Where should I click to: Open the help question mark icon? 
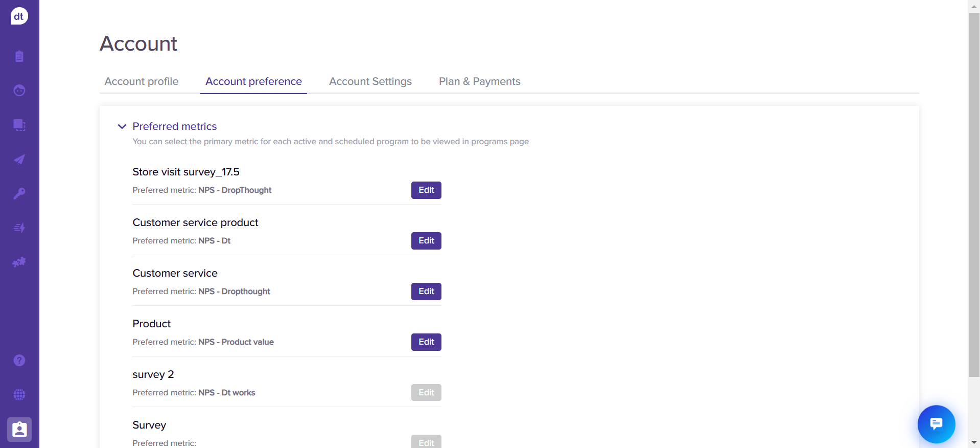point(19,361)
